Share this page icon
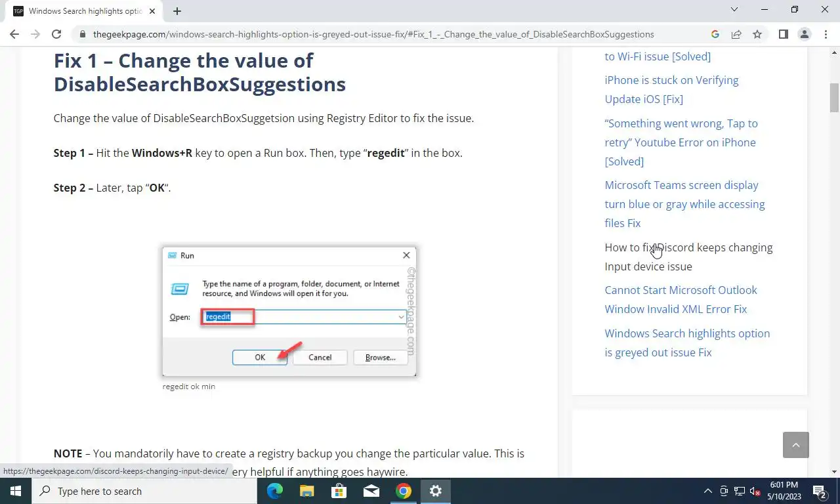The height and width of the screenshot is (504, 840). pos(736,34)
